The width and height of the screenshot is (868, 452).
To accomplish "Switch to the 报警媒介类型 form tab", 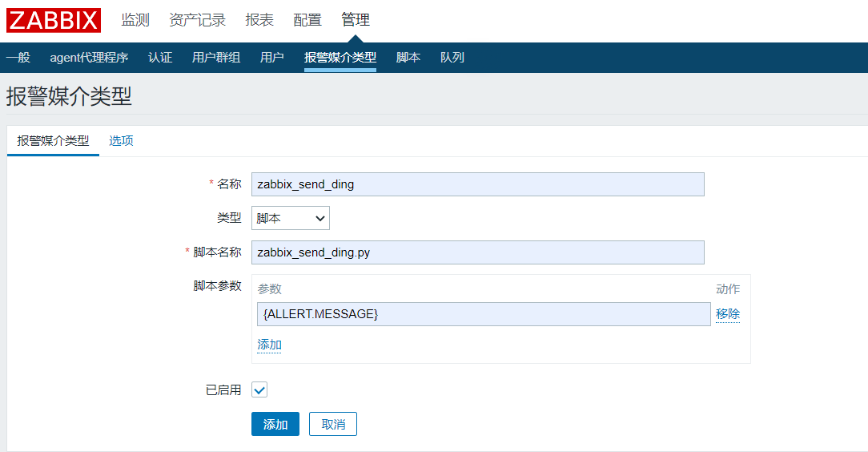I will (x=53, y=141).
